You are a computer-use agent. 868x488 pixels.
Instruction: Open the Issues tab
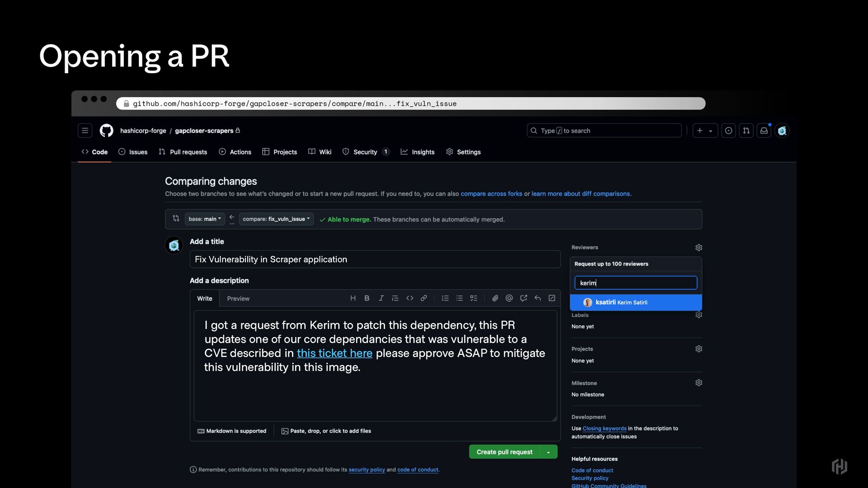[133, 152]
